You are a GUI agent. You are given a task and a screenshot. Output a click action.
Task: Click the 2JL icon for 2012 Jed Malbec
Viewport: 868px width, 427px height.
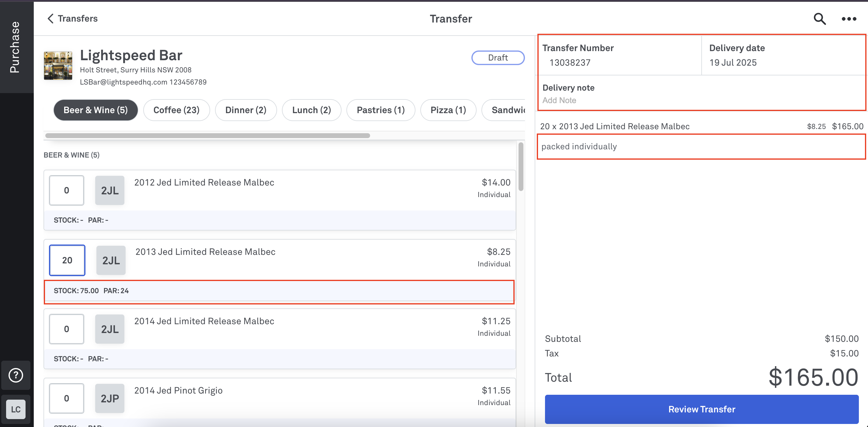point(110,190)
